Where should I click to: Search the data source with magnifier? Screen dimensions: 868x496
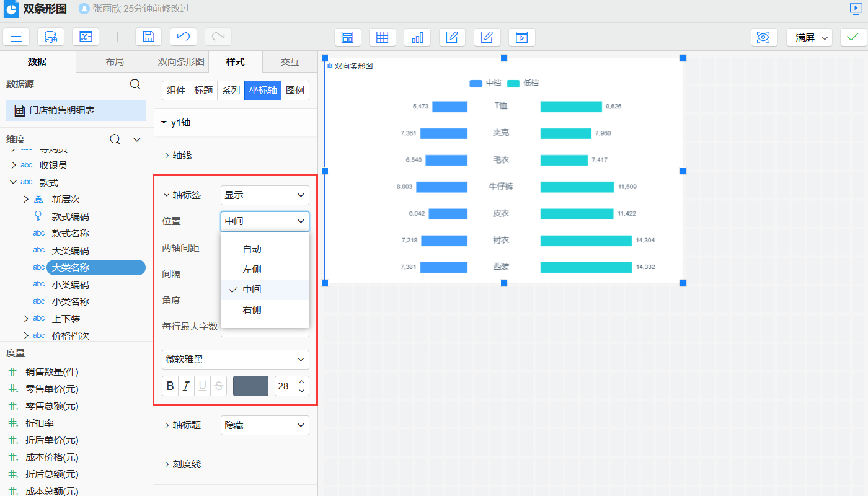click(x=135, y=84)
